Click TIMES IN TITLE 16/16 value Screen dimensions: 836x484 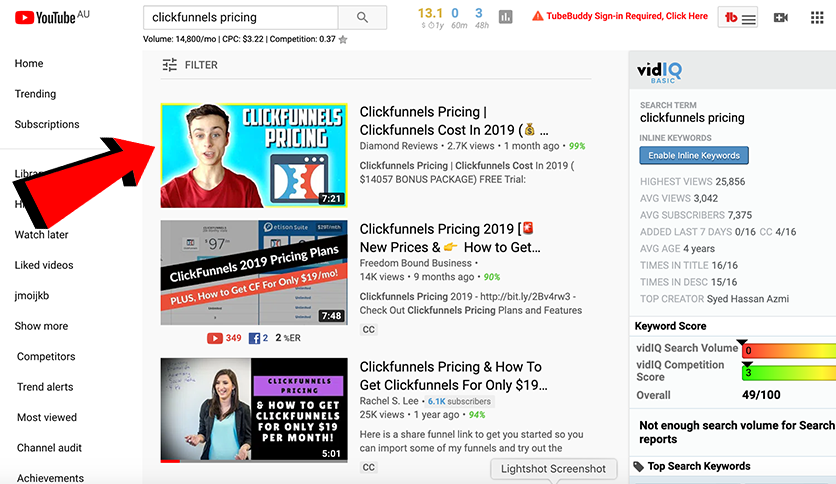[725, 265]
